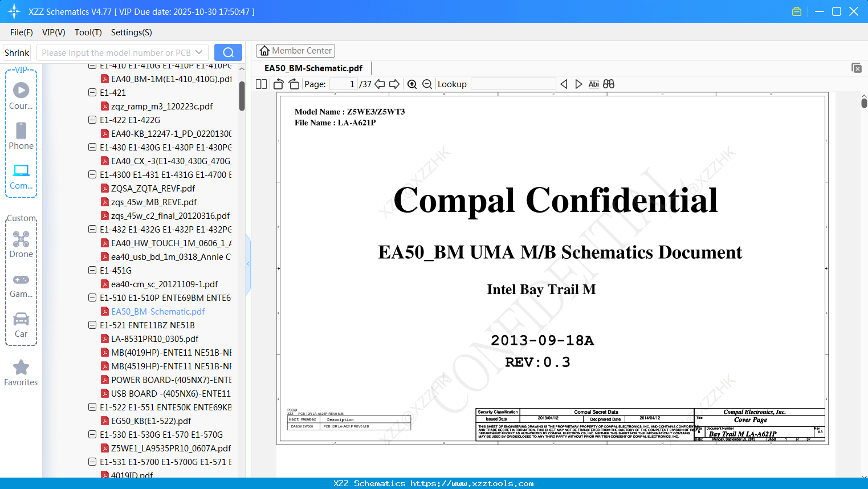Collapse the E1-430 E1-430G tree node

tap(92, 147)
